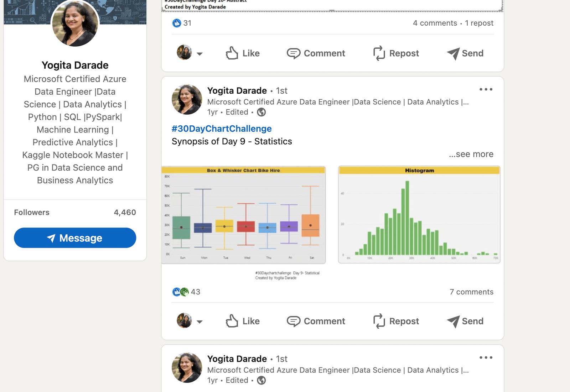Repost the Day 9 Statistics post
Image resolution: width=570 pixels, height=392 pixels.
pos(396,321)
